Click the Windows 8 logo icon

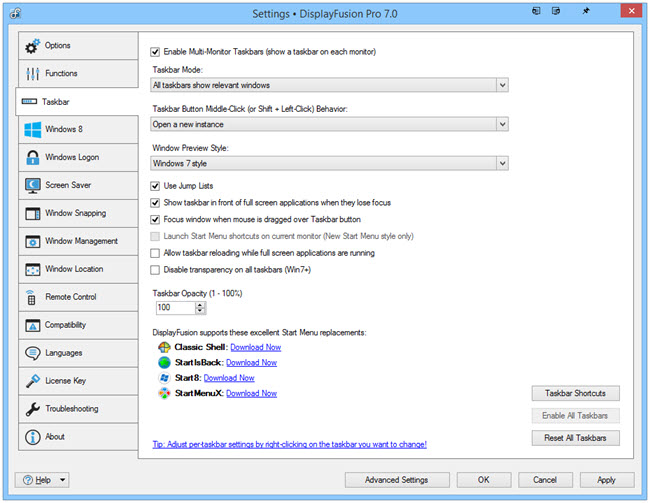pos(33,129)
